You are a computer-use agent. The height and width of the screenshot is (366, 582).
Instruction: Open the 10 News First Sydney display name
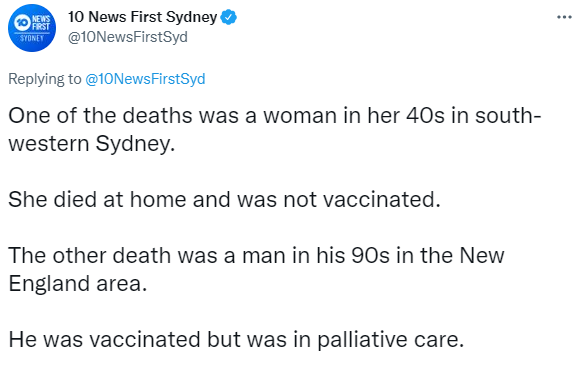point(143,17)
